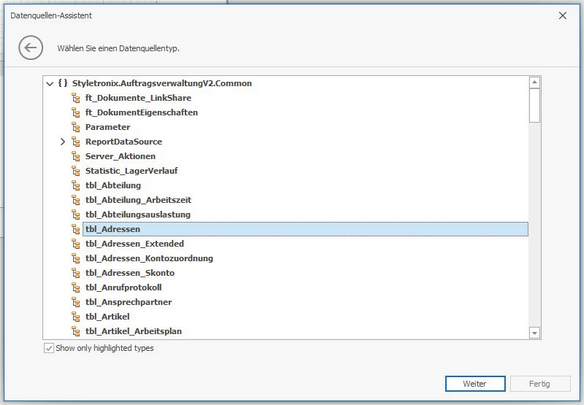This screenshot has width=584, height=405.
Task: Click the icon beside ft_Dokumente_LinkShare
Action: [x=76, y=98]
